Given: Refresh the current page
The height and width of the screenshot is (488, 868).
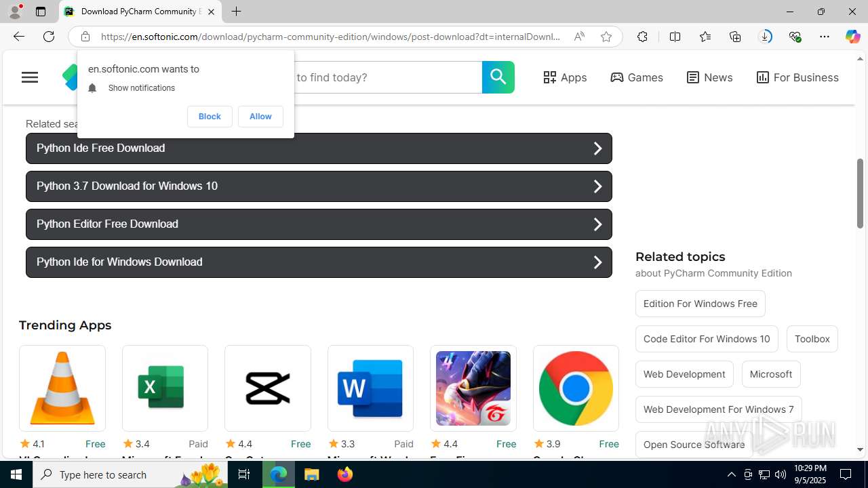Looking at the screenshot, I should [x=49, y=37].
